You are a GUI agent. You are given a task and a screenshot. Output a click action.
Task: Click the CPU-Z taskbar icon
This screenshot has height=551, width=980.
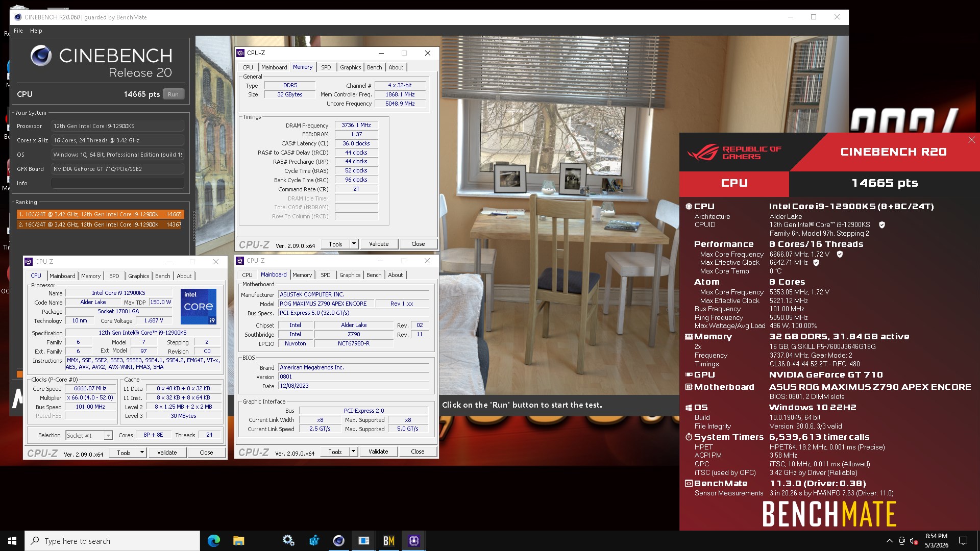413,541
